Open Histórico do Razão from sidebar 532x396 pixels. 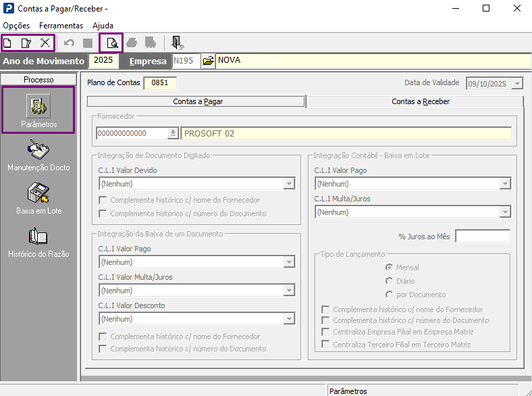coord(38,242)
